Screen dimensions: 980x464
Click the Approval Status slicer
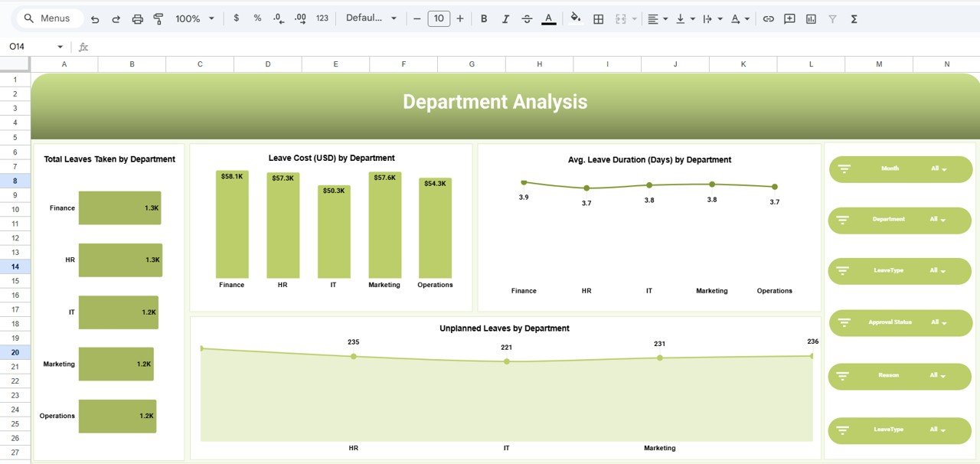click(900, 322)
